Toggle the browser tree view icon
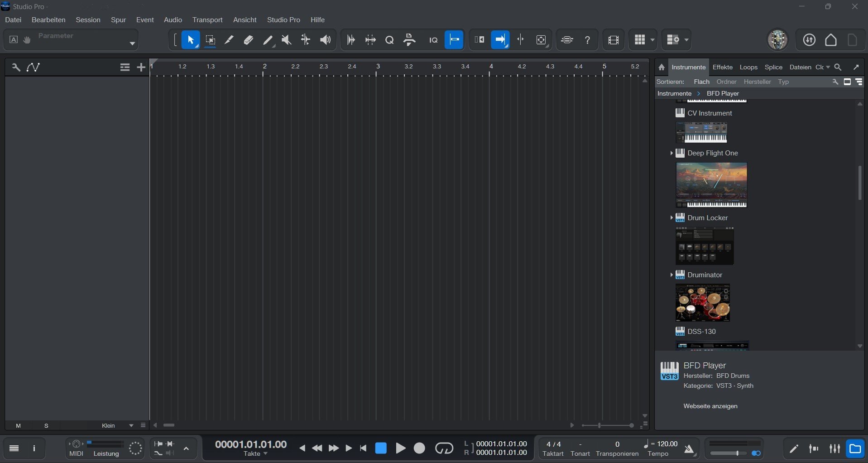868x463 pixels. [x=859, y=82]
